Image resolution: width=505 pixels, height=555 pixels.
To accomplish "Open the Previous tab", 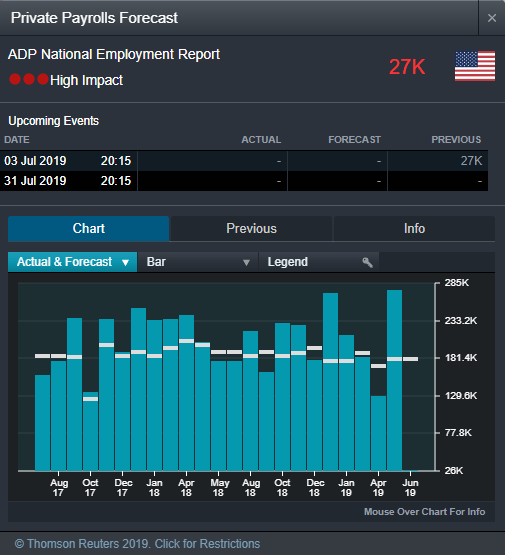I will (251, 229).
